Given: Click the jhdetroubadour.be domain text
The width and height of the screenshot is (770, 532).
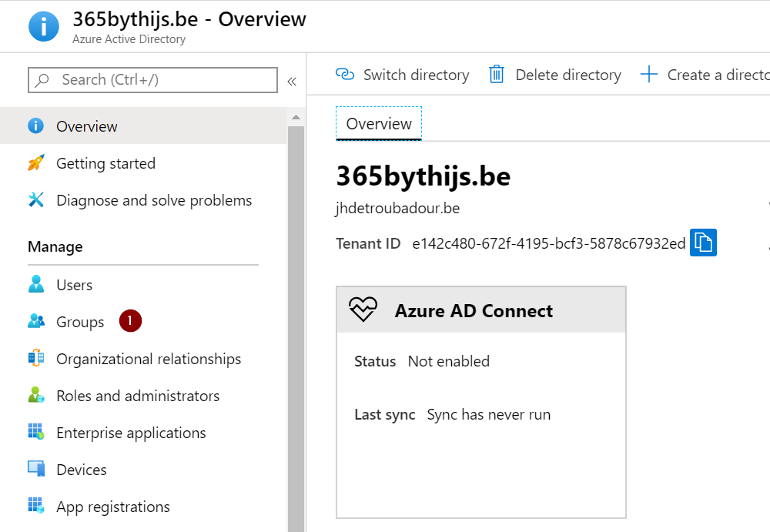Looking at the screenshot, I should (398, 209).
